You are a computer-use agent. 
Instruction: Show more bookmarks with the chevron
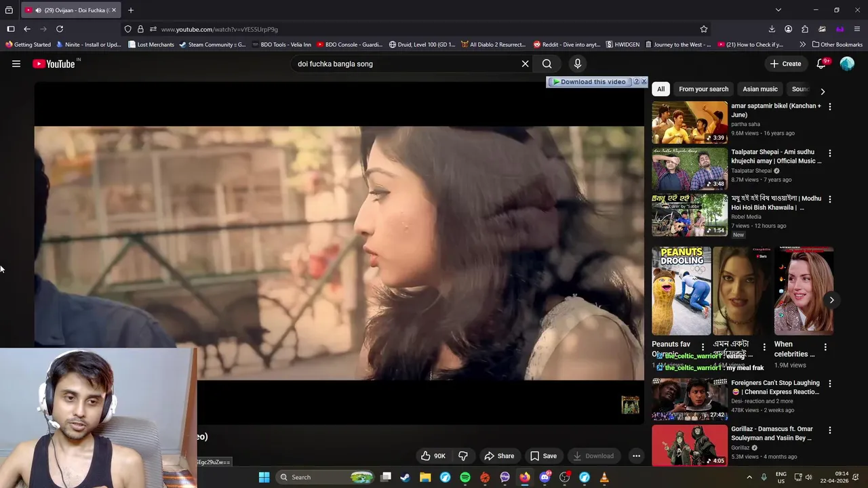[802, 45]
